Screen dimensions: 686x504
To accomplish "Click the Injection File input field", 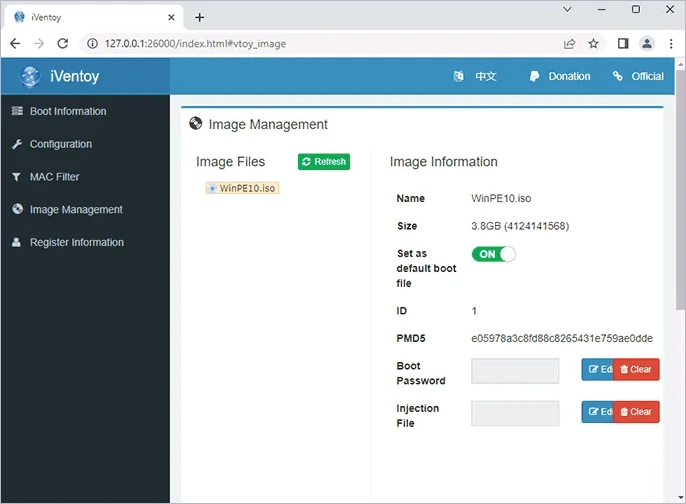I will (515, 412).
